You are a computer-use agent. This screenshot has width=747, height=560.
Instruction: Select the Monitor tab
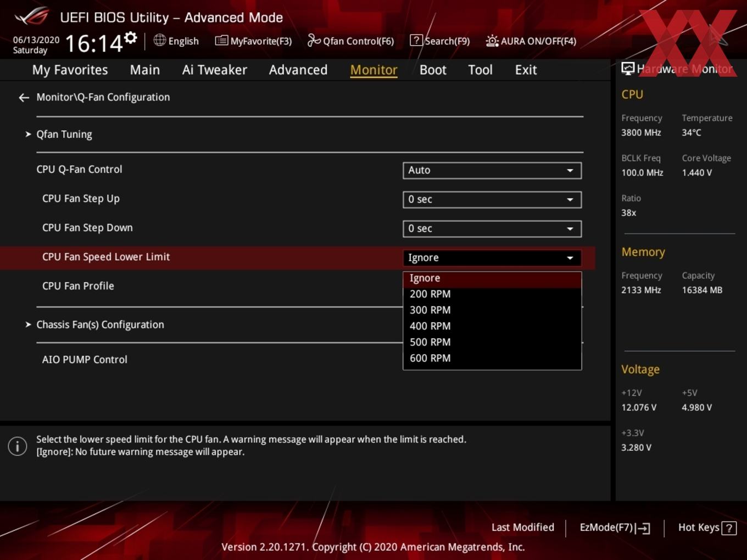(x=374, y=70)
